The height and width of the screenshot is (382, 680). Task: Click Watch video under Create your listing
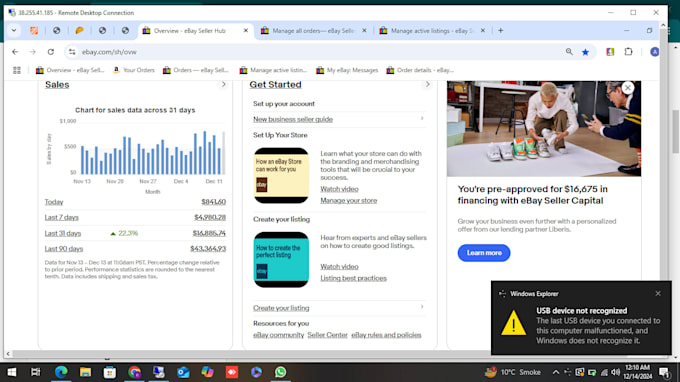tap(339, 267)
